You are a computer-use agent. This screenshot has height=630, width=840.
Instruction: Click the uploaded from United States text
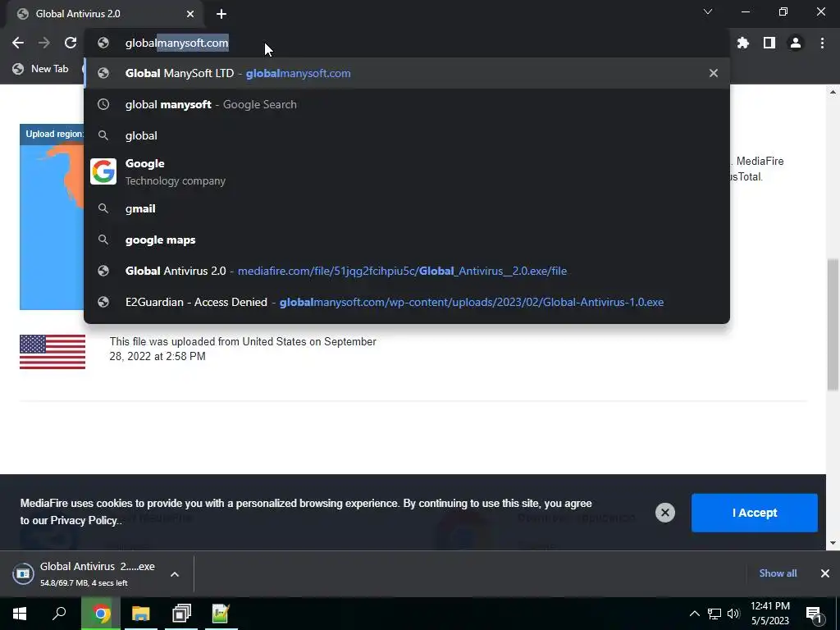(x=243, y=349)
